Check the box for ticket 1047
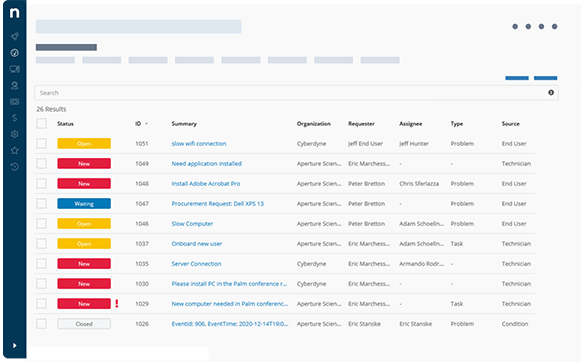The image size is (584, 362). tap(41, 203)
